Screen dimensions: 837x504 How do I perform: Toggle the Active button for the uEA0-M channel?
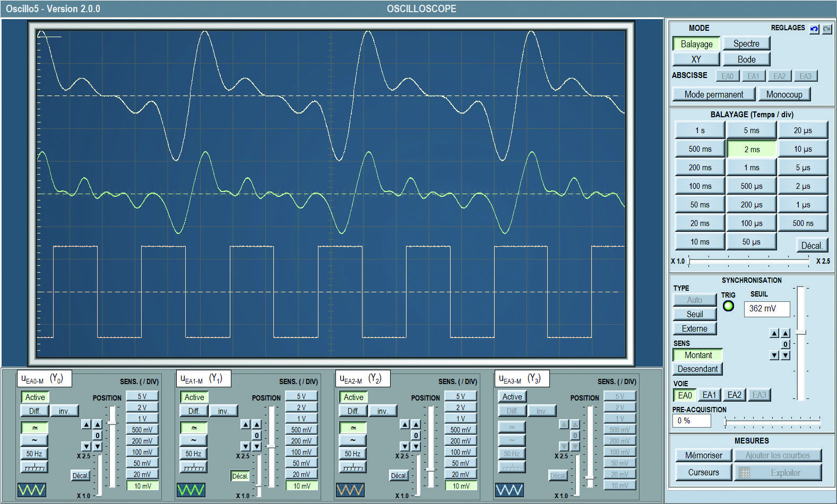35,397
